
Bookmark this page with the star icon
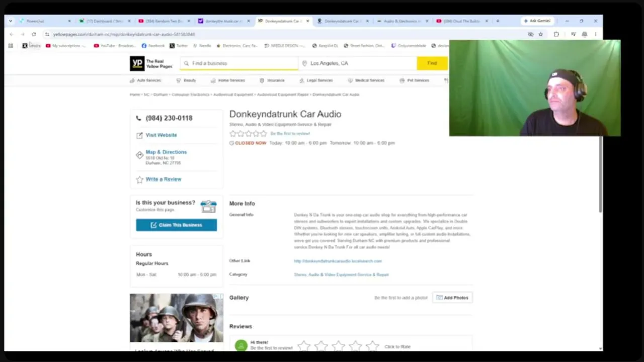[541, 34]
